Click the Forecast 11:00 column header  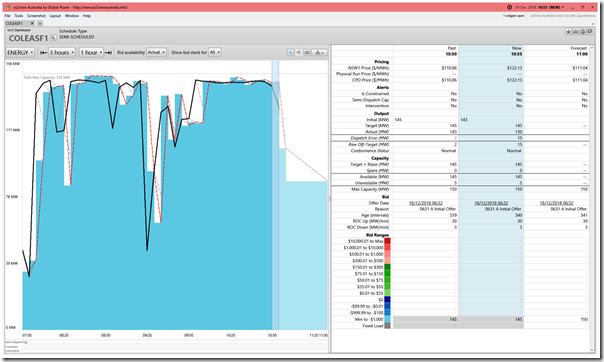[x=556, y=51]
